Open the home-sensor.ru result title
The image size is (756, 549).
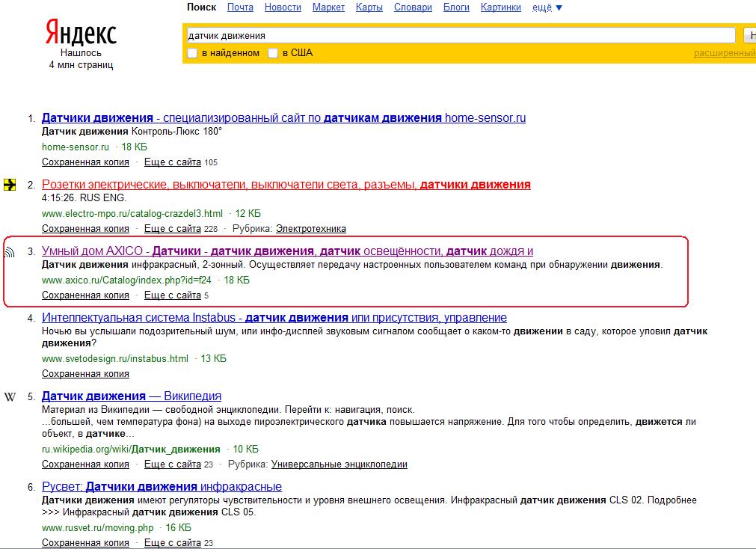tap(283, 117)
